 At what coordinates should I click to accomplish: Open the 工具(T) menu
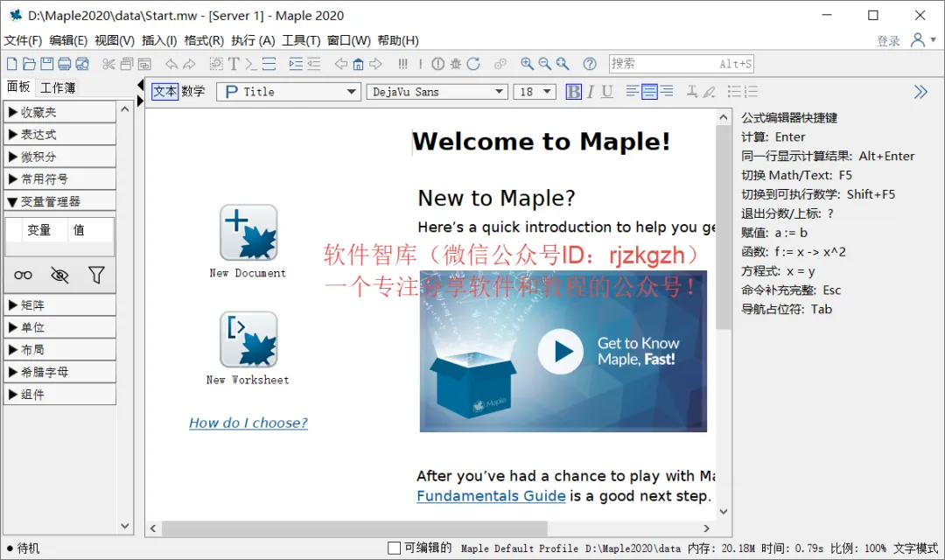tap(301, 40)
